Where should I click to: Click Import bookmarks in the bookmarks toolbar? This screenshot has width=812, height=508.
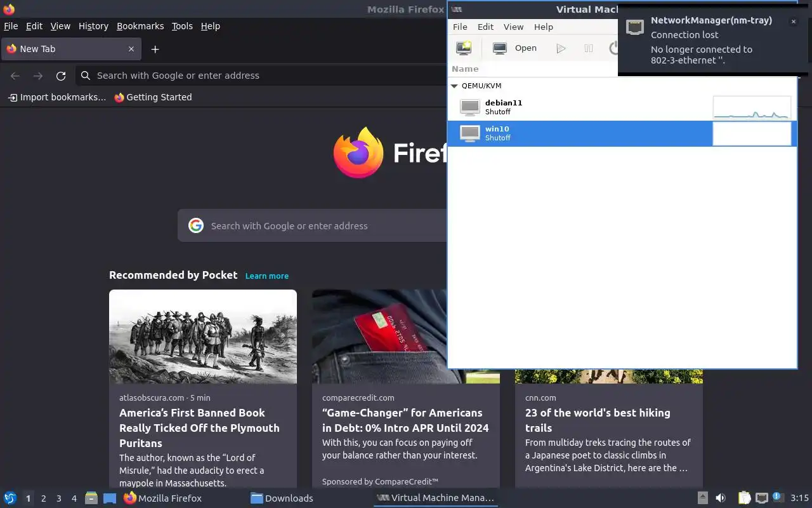[x=57, y=97]
